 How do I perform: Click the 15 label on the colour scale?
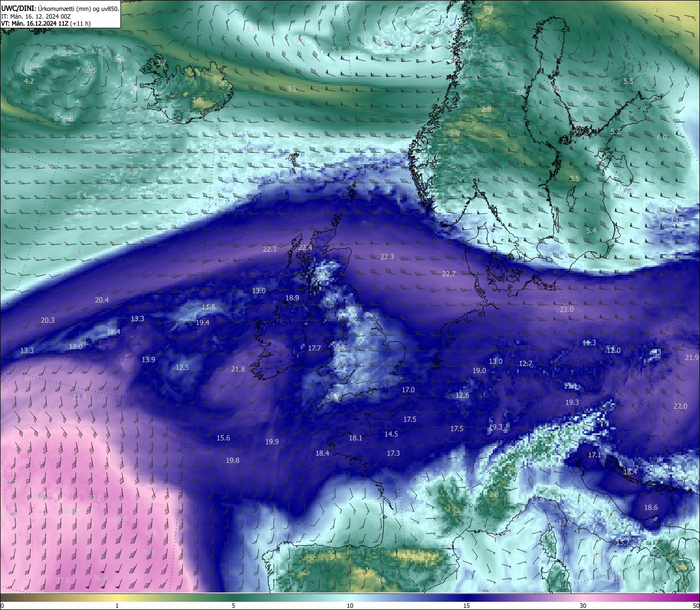pos(466,606)
